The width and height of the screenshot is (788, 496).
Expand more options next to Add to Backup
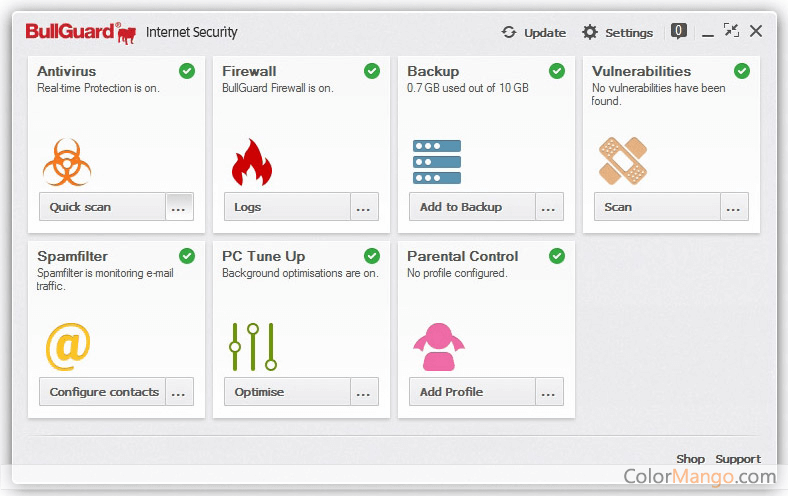pyautogui.click(x=549, y=207)
